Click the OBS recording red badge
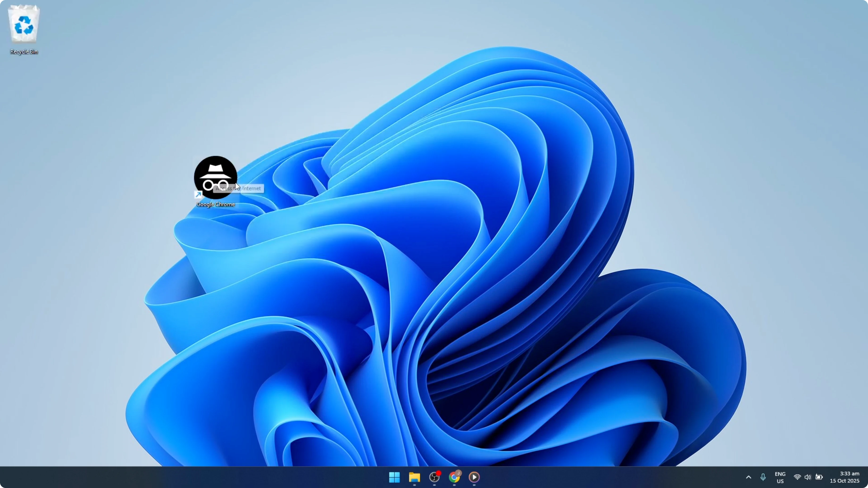Screen dimensions: 868x488 (438, 473)
